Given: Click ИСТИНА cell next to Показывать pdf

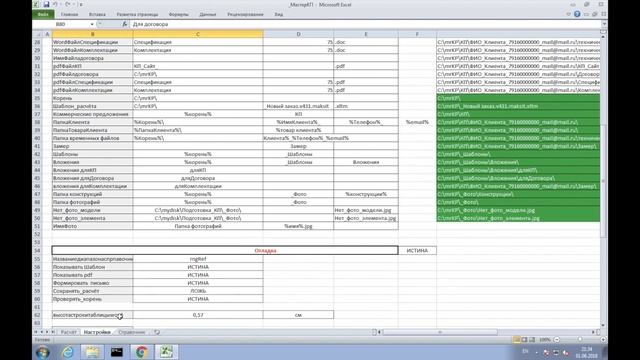Looking at the screenshot, I should coord(198,275).
